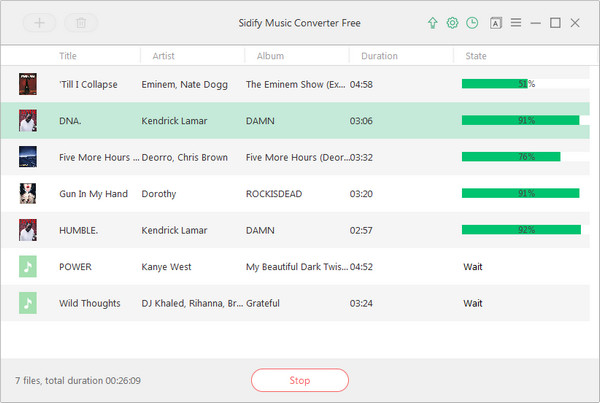600x403 pixels.
Task: Open settings via the green gear icon
Action: coord(452,23)
